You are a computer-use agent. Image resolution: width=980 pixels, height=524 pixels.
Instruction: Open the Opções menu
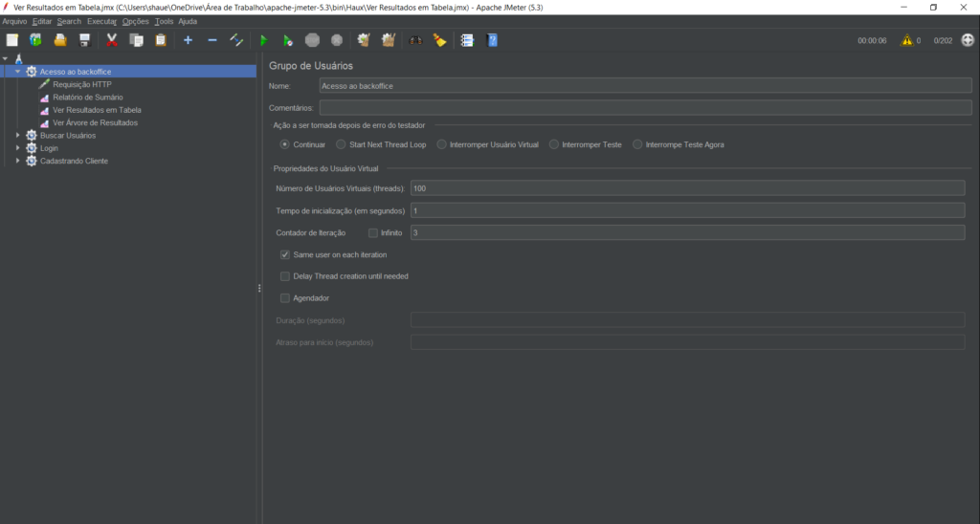pos(136,21)
